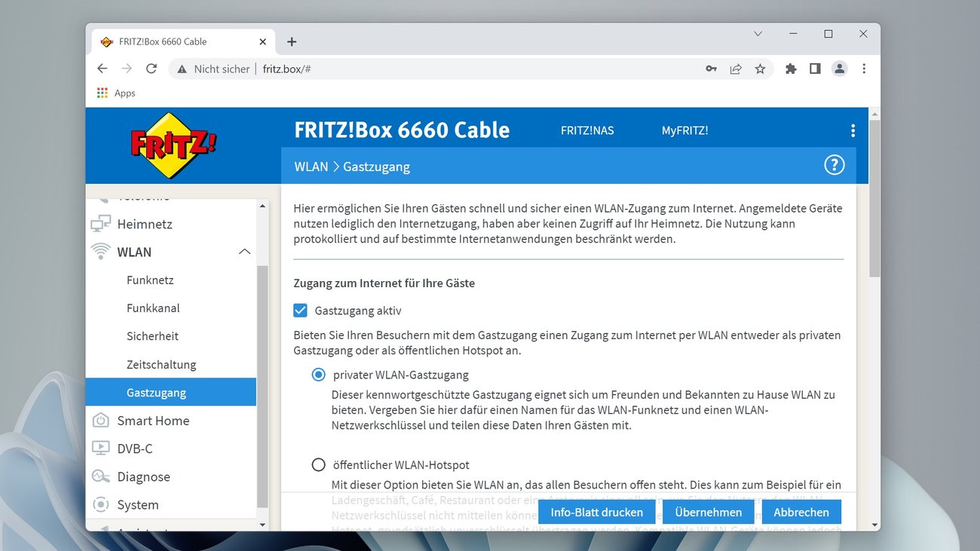The height and width of the screenshot is (551, 980).
Task: Select privater WLAN-Gastzugang option
Action: tap(318, 374)
